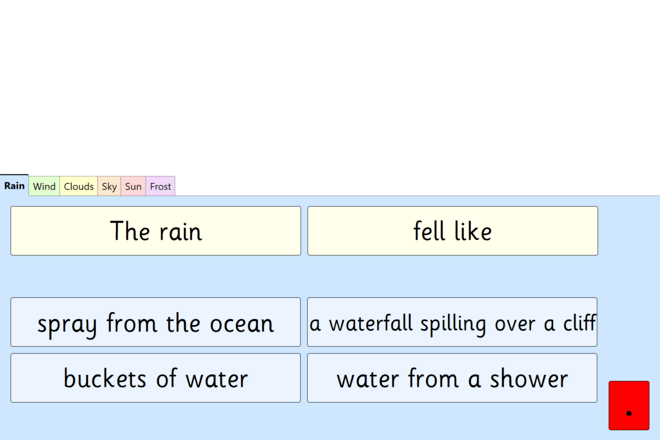The width and height of the screenshot is (660, 440).
Task: Click inside the blank writing area
Action: tap(330, 85)
